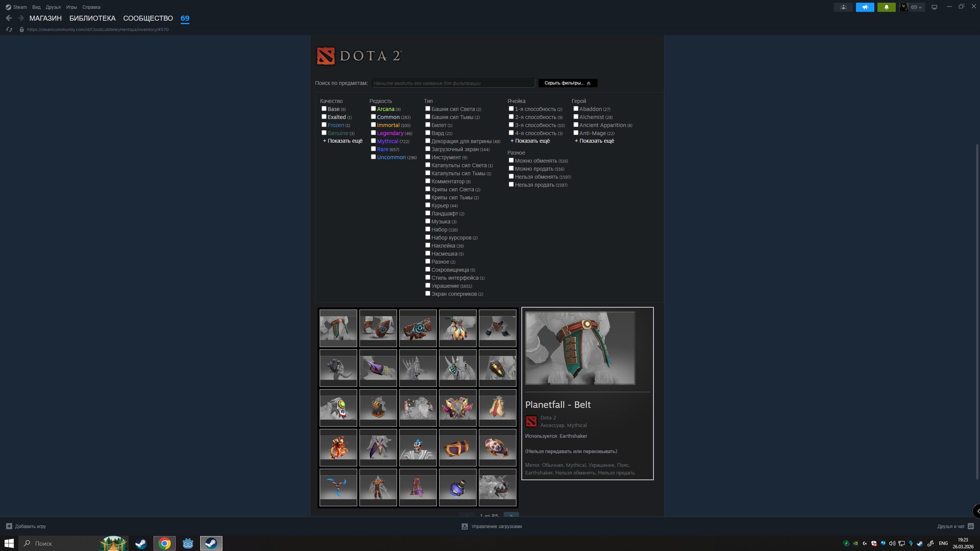Viewport: 980px width, 551px height.
Task: Enable the Abaddon hero filter
Action: (576, 109)
